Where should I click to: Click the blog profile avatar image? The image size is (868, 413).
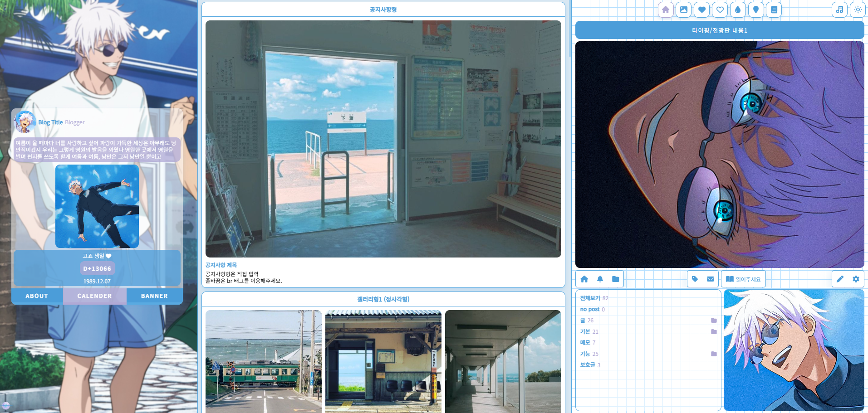click(25, 122)
